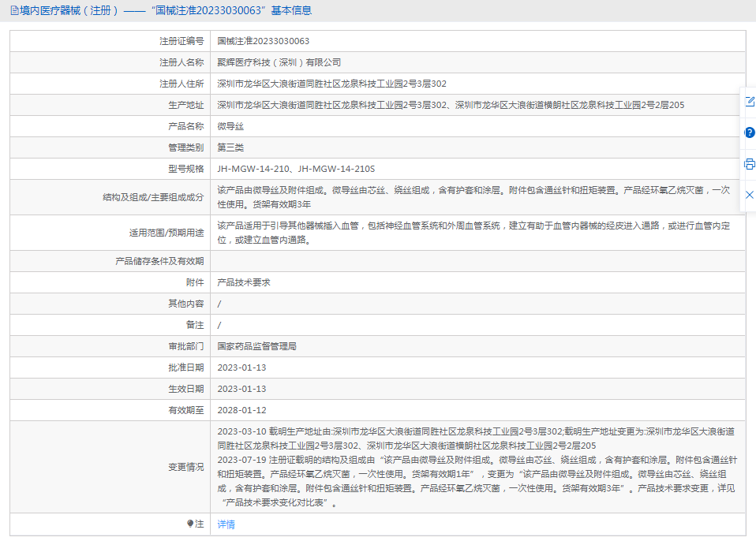Click the 结构及组成 description text
This screenshot has width=756, height=541.
point(473,197)
